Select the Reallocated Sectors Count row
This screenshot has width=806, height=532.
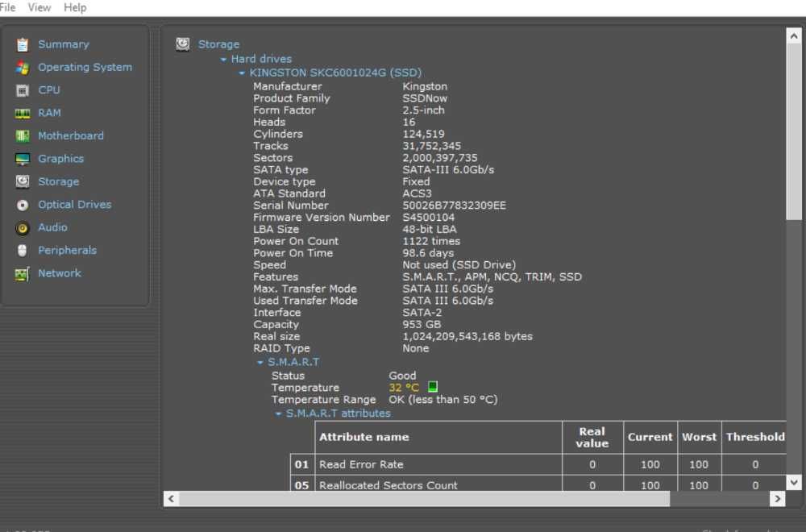pos(538,484)
